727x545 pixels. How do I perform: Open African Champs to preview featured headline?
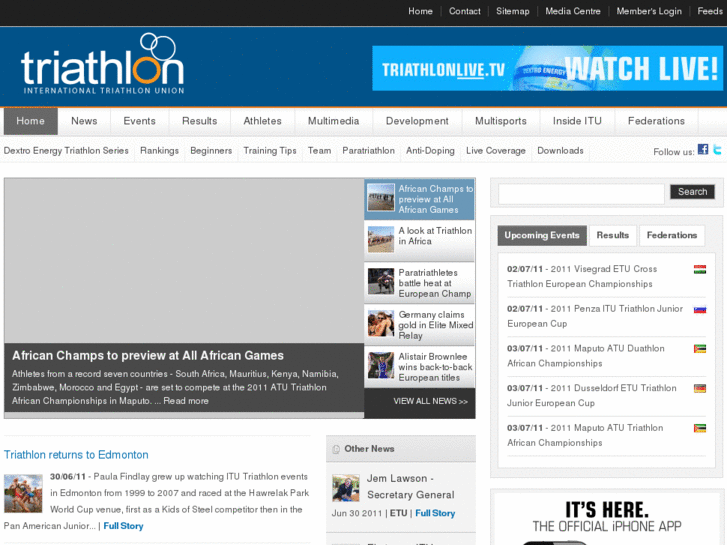[148, 356]
